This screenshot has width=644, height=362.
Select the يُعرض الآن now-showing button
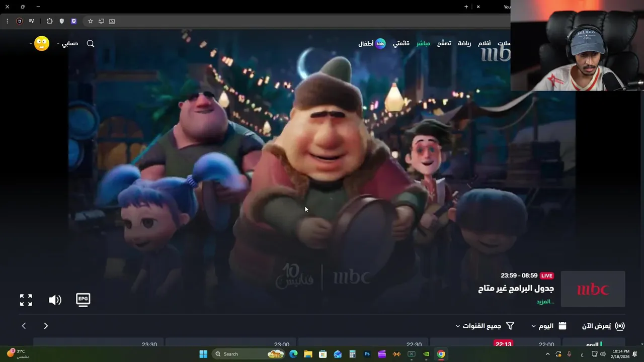603,326
